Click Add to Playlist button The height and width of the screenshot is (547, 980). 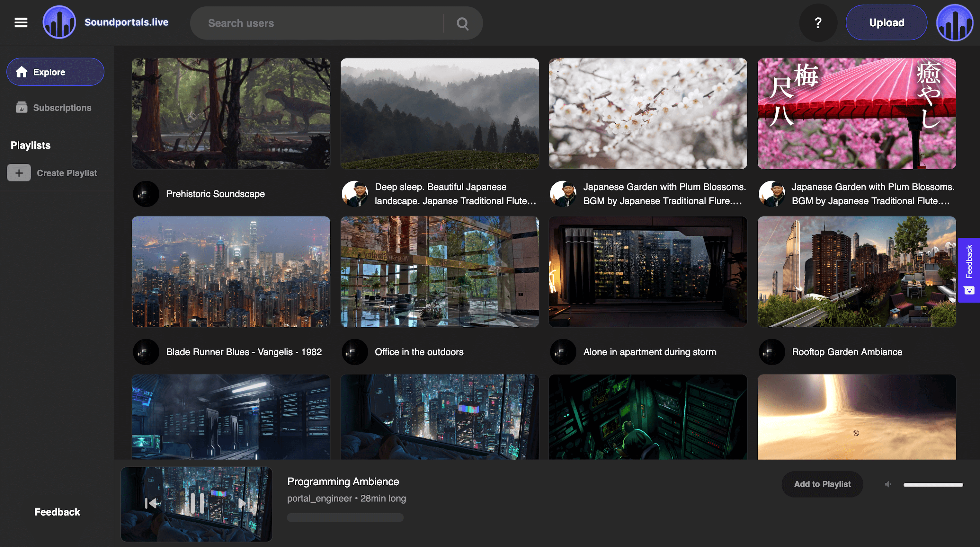(822, 484)
